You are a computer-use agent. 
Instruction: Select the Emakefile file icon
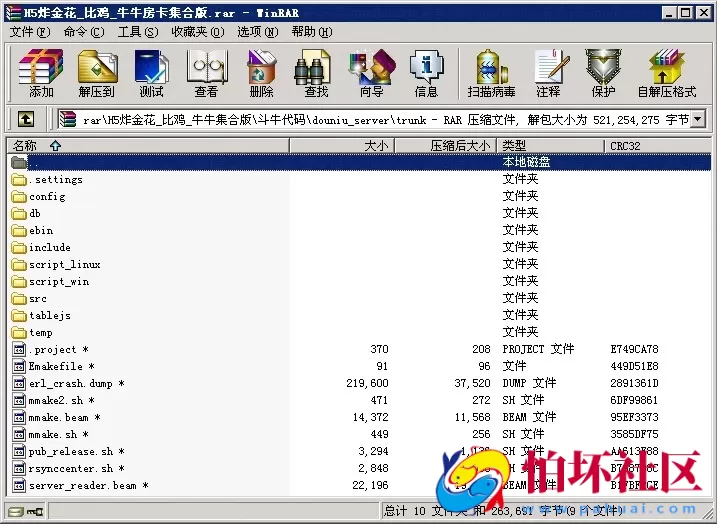tap(19, 366)
